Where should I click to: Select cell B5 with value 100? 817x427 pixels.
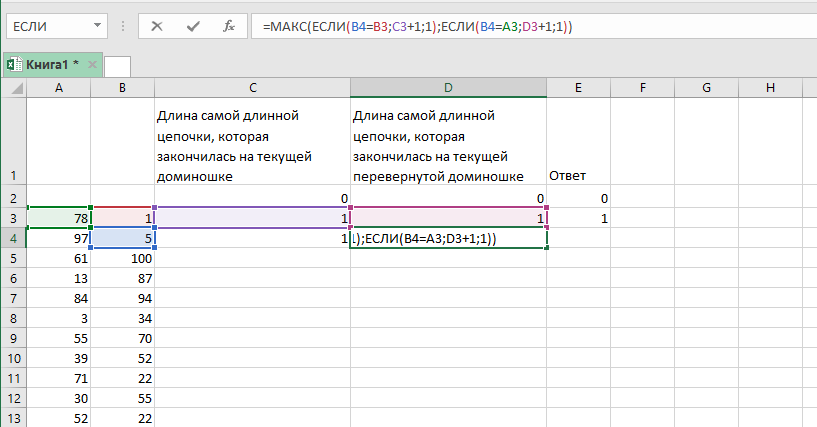coord(122,259)
